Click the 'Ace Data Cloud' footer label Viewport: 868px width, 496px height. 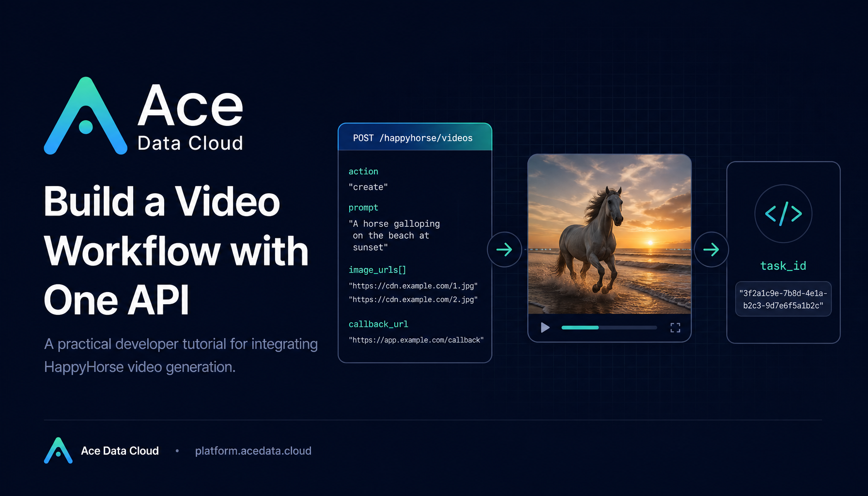120,451
